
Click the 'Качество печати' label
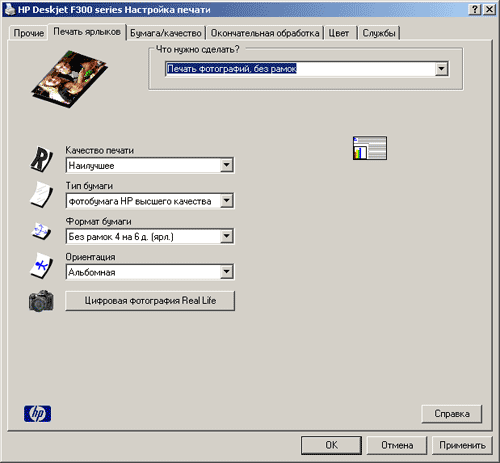(x=99, y=150)
